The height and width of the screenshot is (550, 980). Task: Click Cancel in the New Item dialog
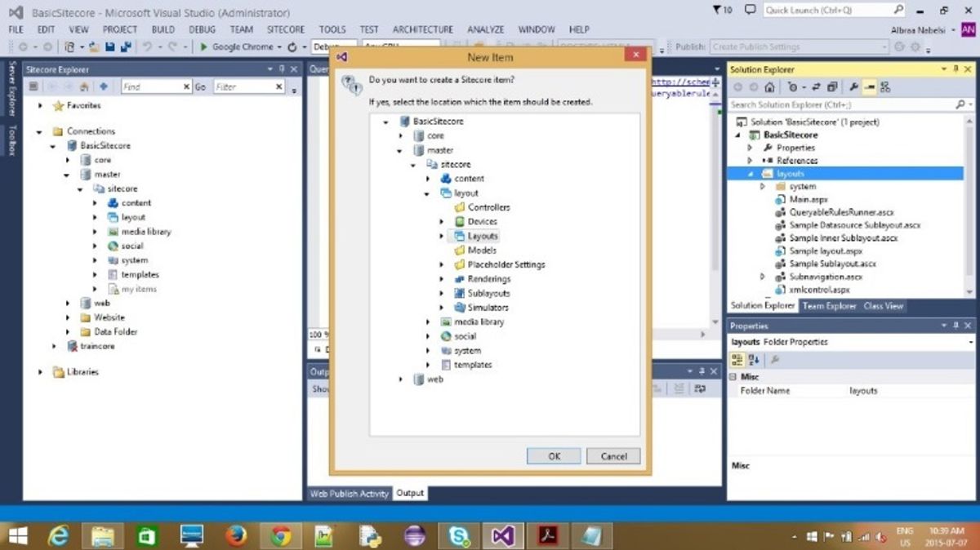pyautogui.click(x=613, y=456)
